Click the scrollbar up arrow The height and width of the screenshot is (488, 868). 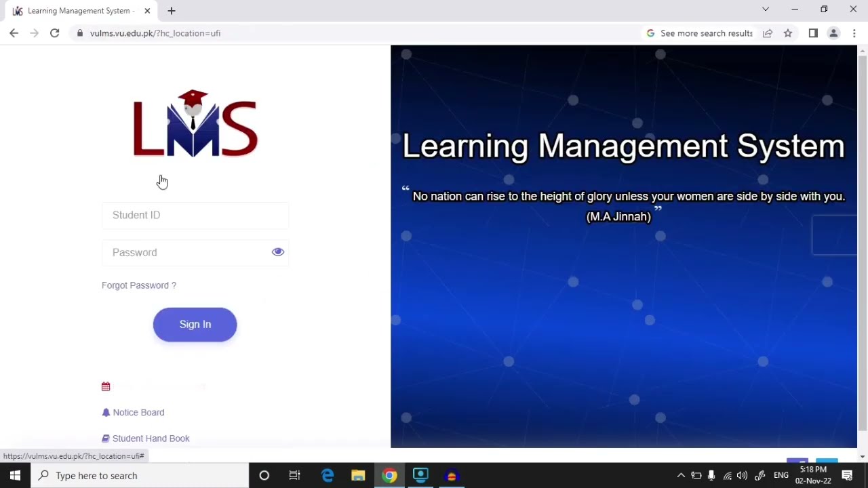(863, 50)
